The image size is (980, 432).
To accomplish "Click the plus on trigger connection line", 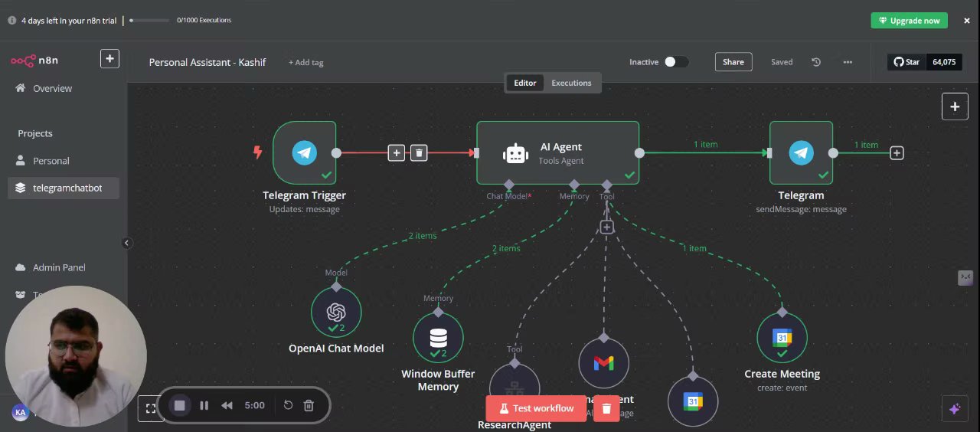I will [x=396, y=153].
